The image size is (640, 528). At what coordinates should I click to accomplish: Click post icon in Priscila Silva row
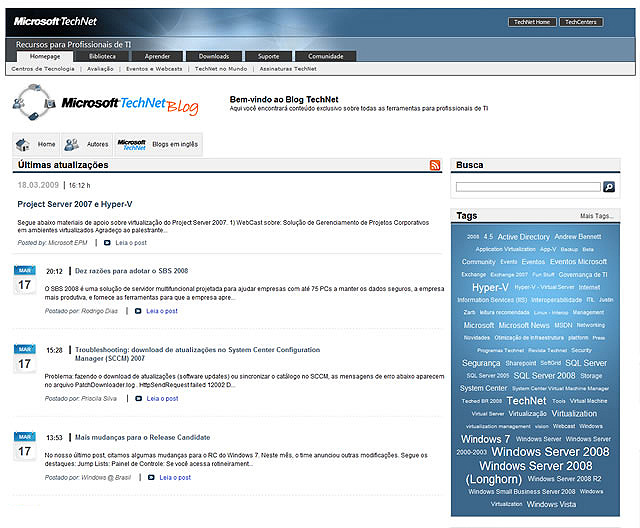pos(138,399)
